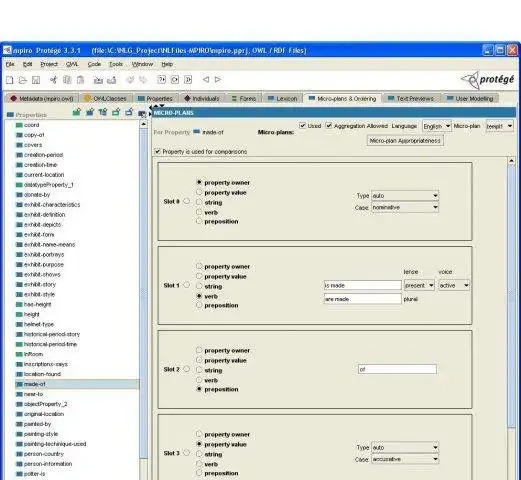The height and width of the screenshot is (480, 521).
Task: Select historical-period-story in the properties list
Action: pos(52,334)
